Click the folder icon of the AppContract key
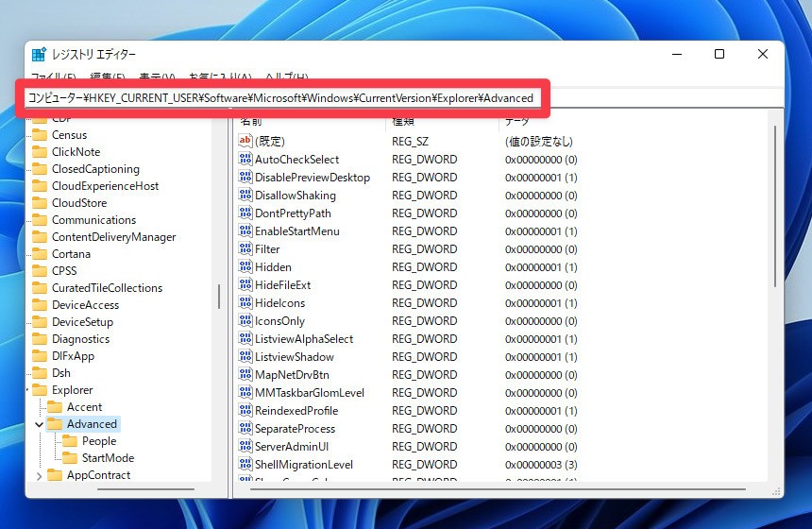This screenshot has width=812, height=529. click(x=55, y=475)
